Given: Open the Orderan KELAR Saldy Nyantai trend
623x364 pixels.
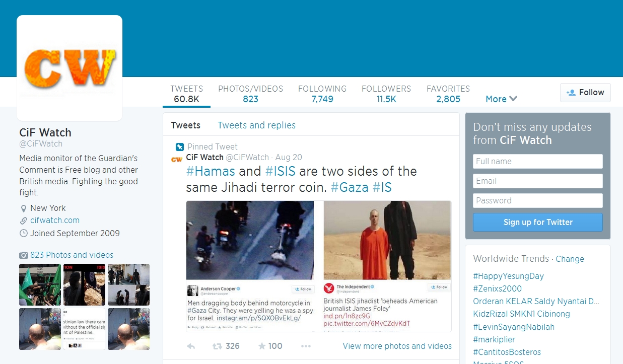Looking at the screenshot, I should pos(536,302).
